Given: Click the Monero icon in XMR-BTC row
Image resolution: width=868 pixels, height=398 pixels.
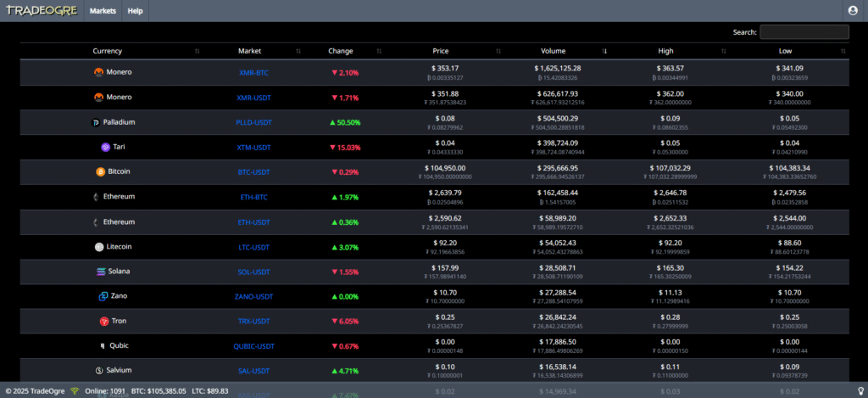Looking at the screenshot, I should [99, 72].
